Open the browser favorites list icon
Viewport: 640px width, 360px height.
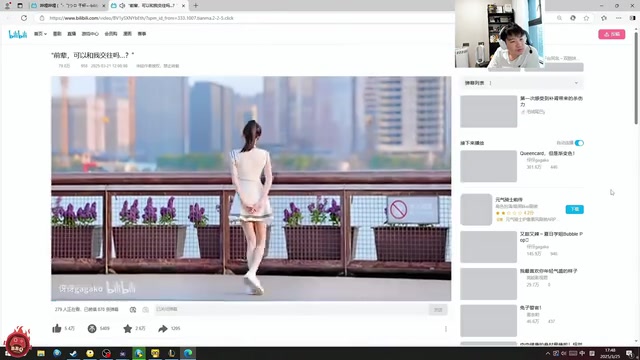coord(604,18)
